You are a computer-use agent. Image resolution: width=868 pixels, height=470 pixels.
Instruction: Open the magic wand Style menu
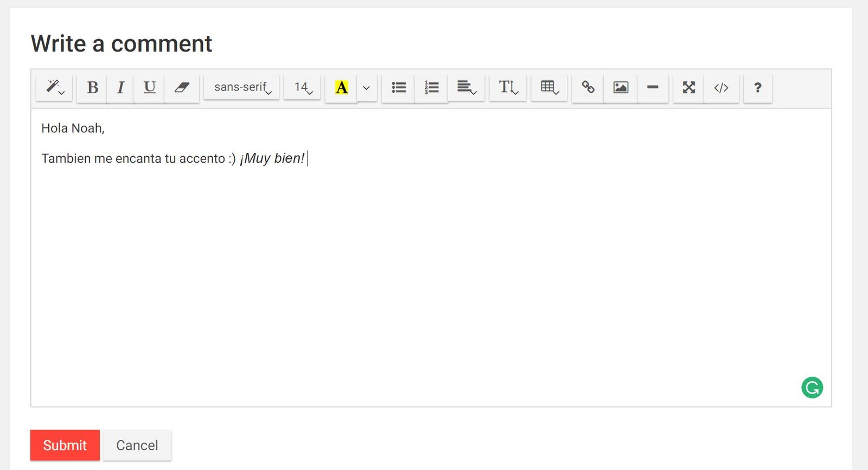pyautogui.click(x=54, y=87)
